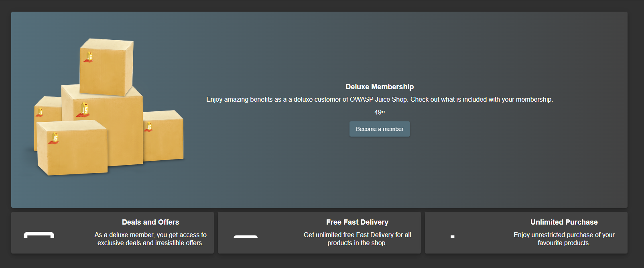Open the Deals and Offers card title
The image size is (644, 268).
coord(150,222)
